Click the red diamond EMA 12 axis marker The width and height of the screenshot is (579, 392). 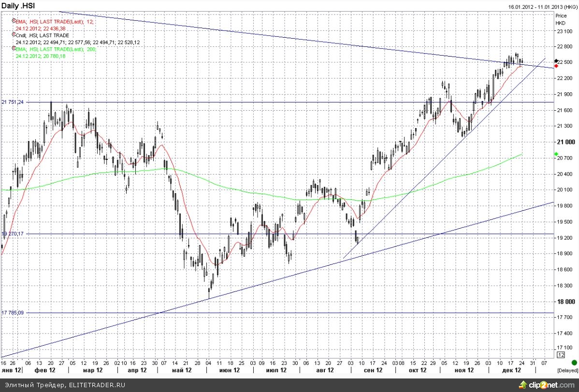pyautogui.click(x=556, y=66)
